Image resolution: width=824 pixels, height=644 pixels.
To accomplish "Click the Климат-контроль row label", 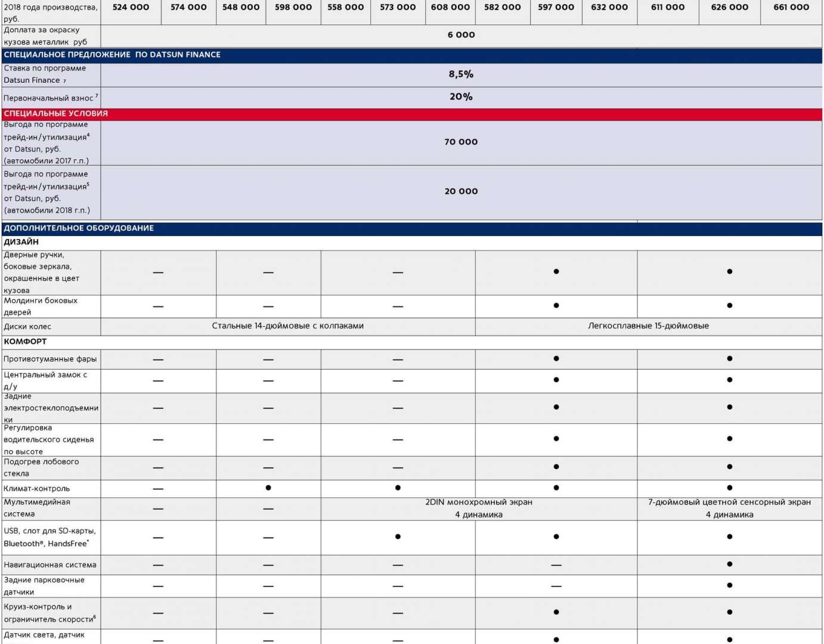I will pos(37,489).
